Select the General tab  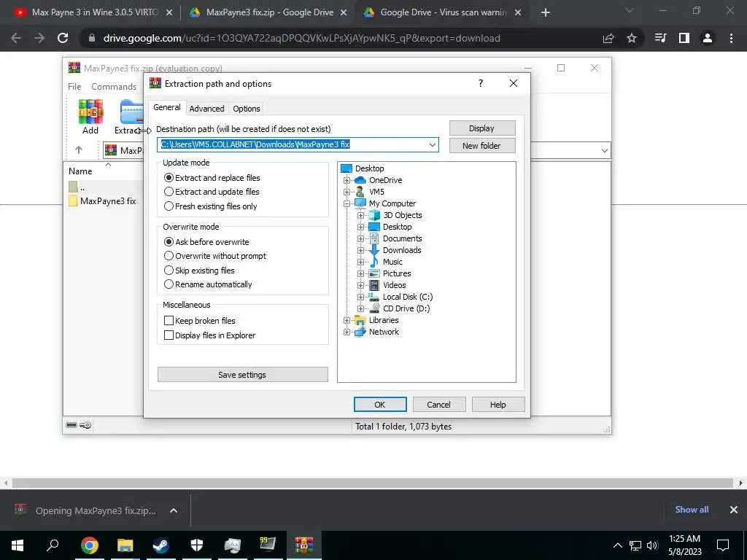click(x=167, y=108)
